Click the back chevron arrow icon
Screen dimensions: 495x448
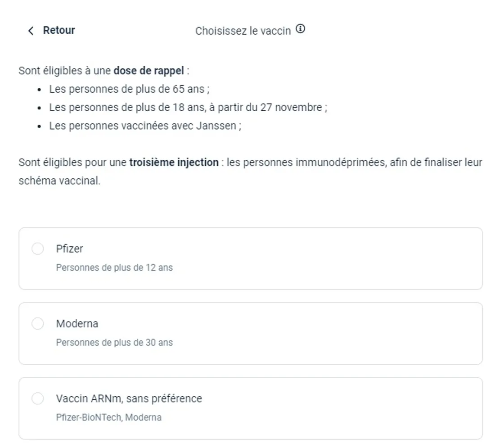click(x=31, y=31)
